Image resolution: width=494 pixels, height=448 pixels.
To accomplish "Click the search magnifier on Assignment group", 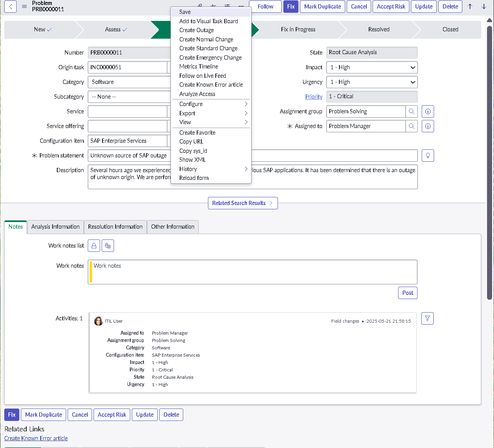I will click(x=411, y=111).
